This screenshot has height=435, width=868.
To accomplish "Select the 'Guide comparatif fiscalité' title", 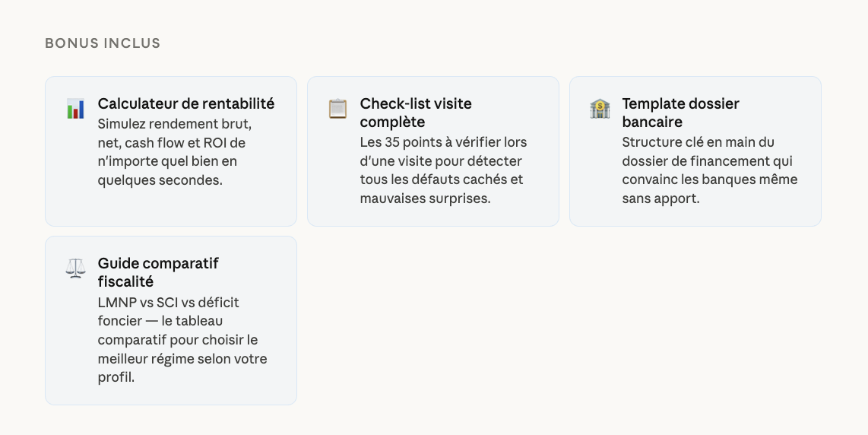I will (158, 272).
